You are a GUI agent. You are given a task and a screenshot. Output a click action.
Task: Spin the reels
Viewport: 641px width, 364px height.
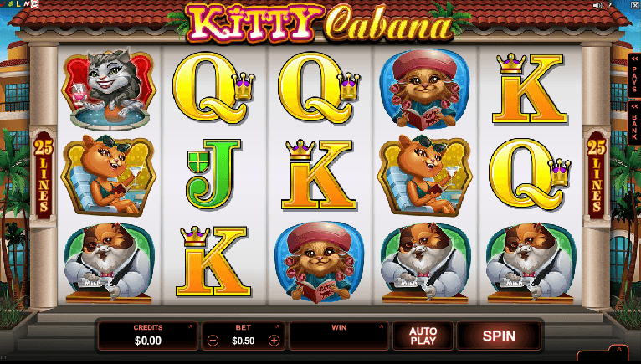point(499,336)
